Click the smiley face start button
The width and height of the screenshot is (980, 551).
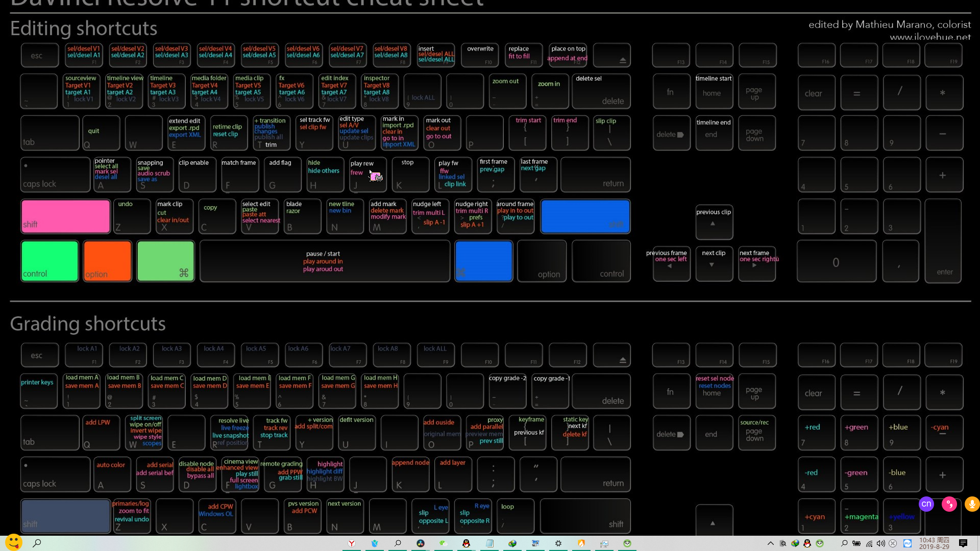pos(14,542)
